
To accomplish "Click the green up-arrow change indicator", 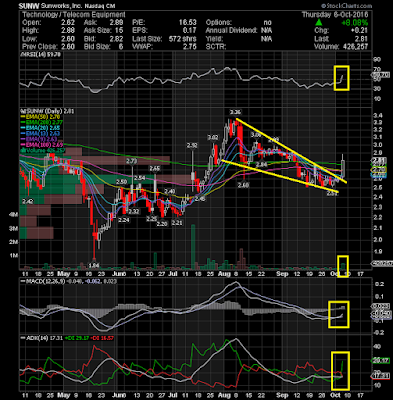I will [x=319, y=22].
